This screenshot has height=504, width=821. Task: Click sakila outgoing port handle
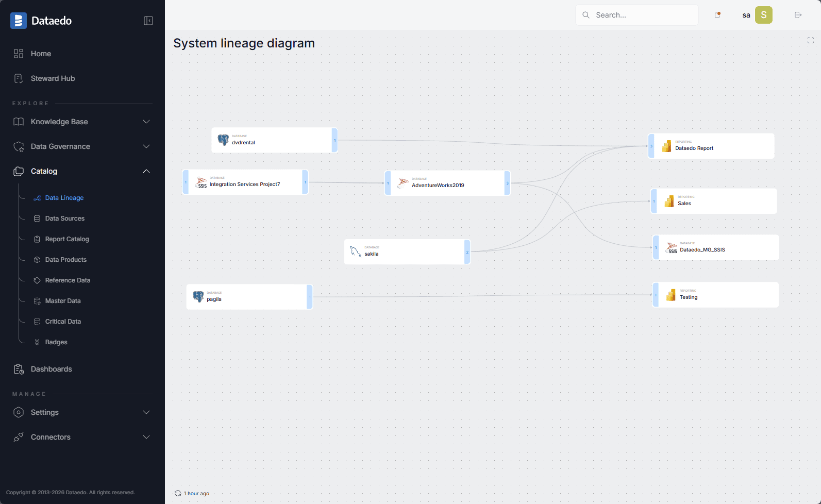tap(467, 252)
